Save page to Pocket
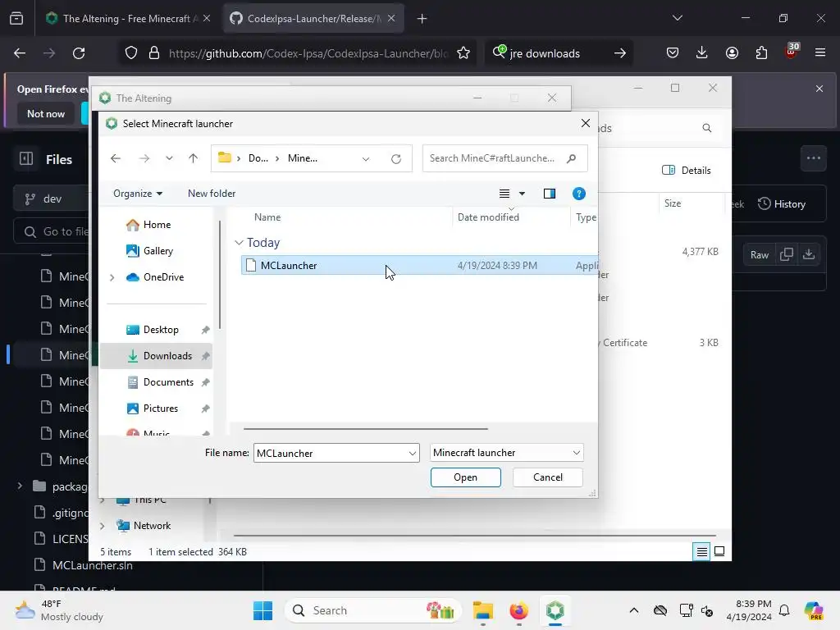 tap(673, 52)
